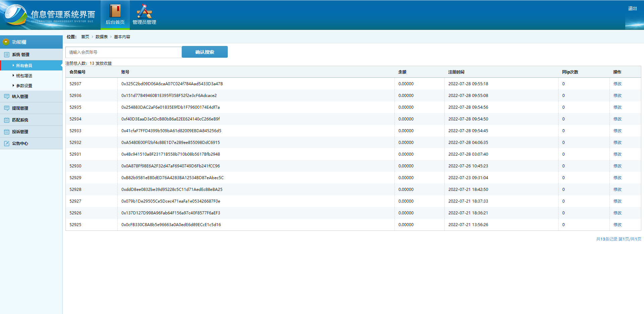Click the 提现管理 sidebar icon
644x314 pixels.
[6, 108]
